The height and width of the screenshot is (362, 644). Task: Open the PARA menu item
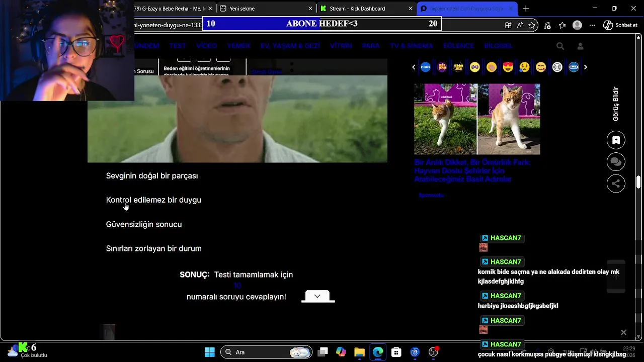coord(371,46)
